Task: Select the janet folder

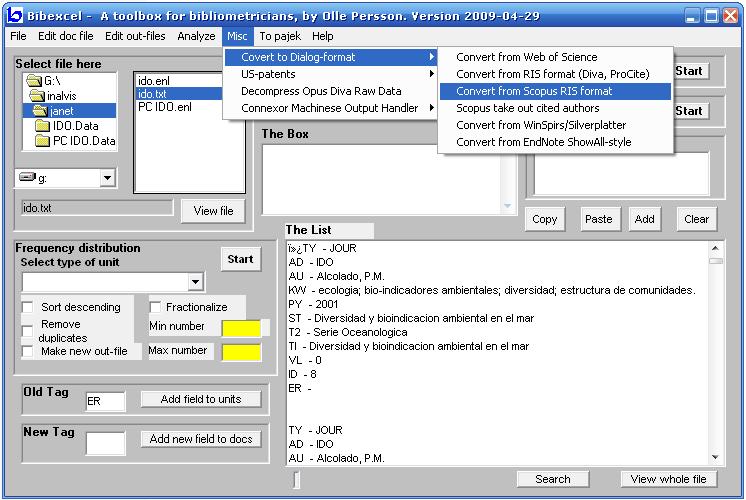Action: (61, 111)
